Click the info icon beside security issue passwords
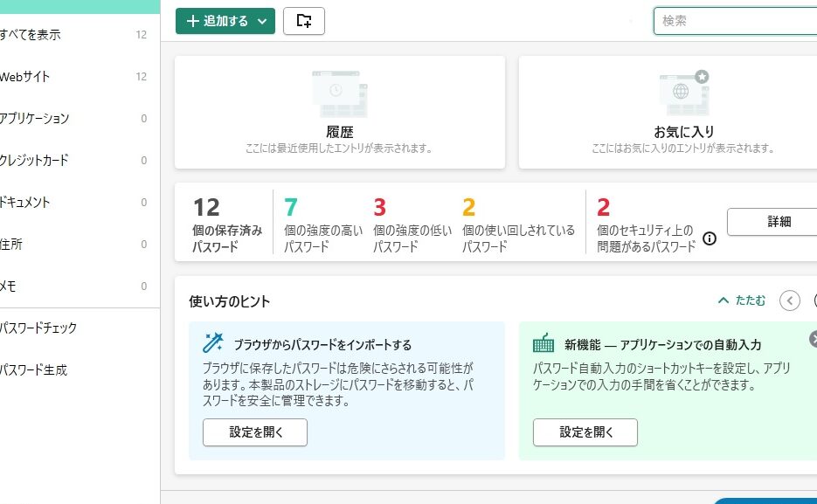Image resolution: width=817 pixels, height=504 pixels. pos(710,238)
